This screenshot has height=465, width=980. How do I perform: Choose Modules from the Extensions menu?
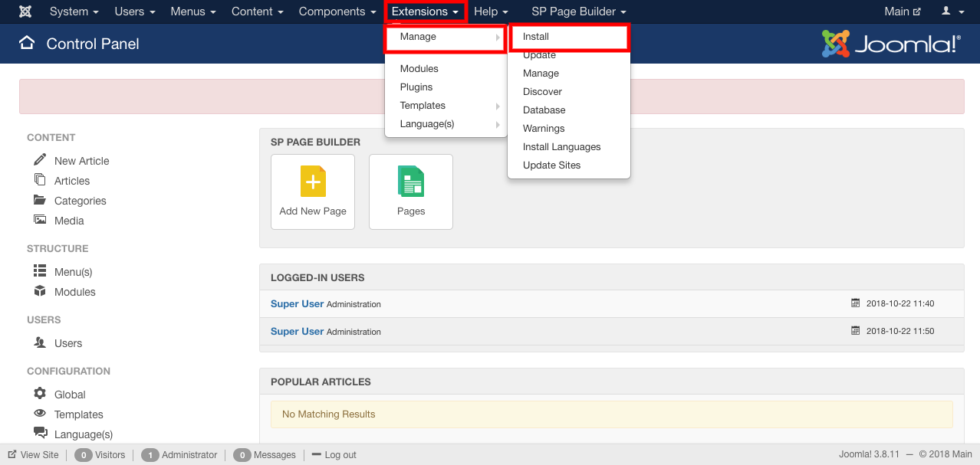click(446, 69)
